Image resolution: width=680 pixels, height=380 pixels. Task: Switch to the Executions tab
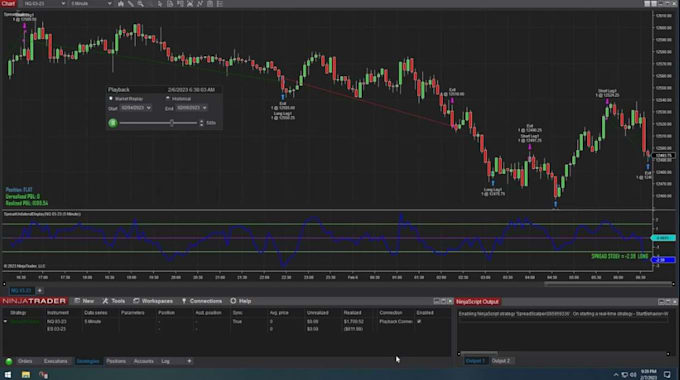pyautogui.click(x=56, y=361)
